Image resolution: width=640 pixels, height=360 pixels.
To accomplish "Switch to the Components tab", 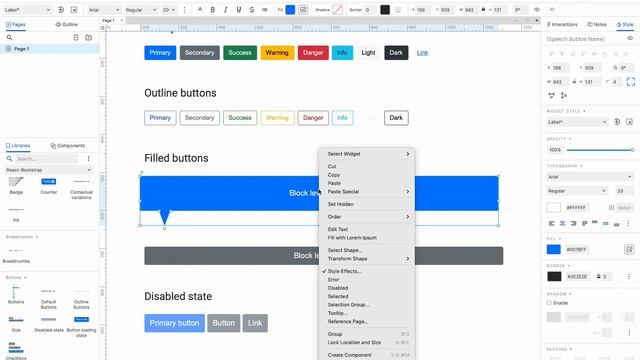I will tap(68, 146).
